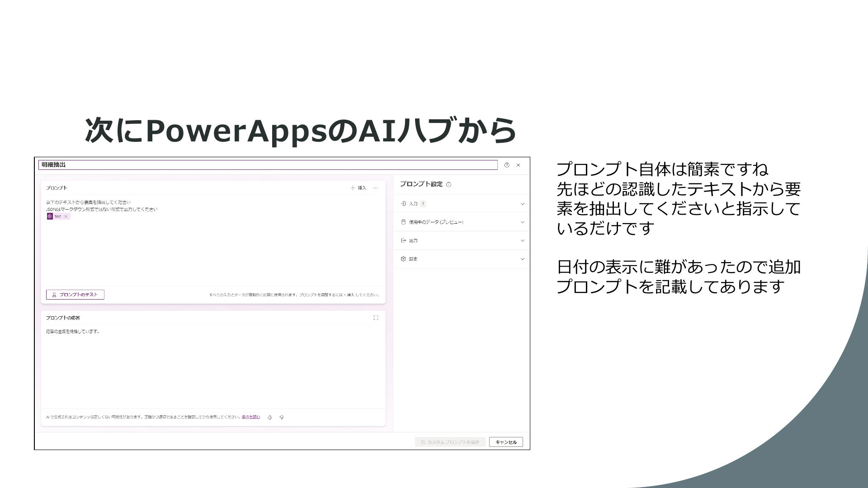Click the '応答の生成を待機しています。' text
868x488 pixels.
(x=72, y=332)
